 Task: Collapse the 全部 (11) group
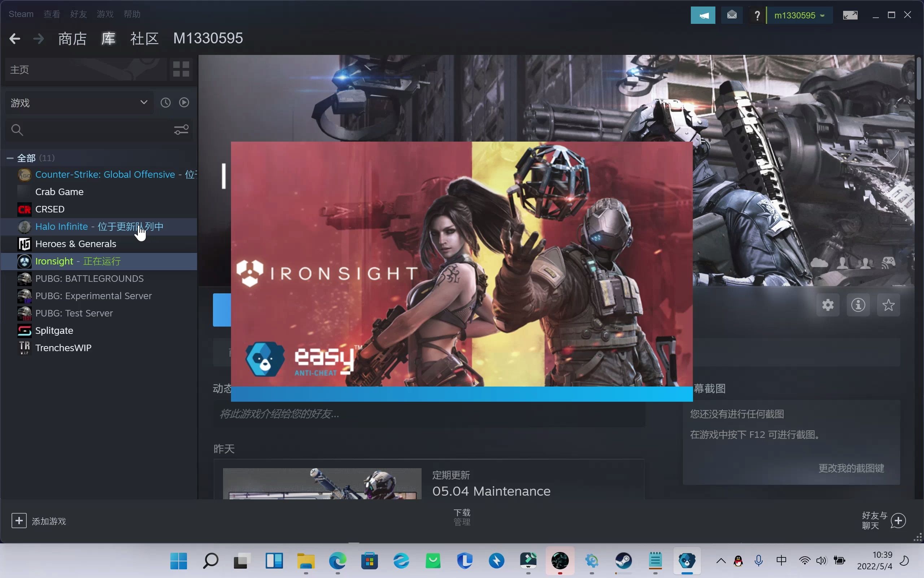pos(10,158)
